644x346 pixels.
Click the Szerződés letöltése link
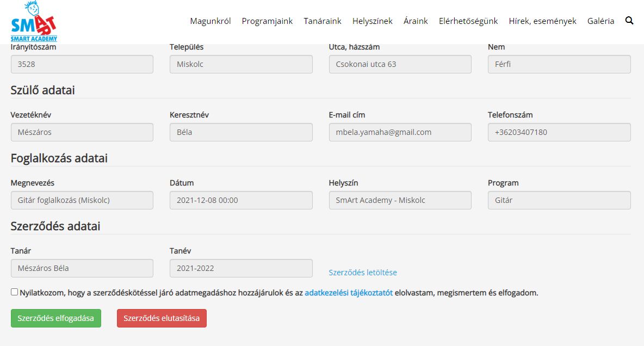[363, 273]
